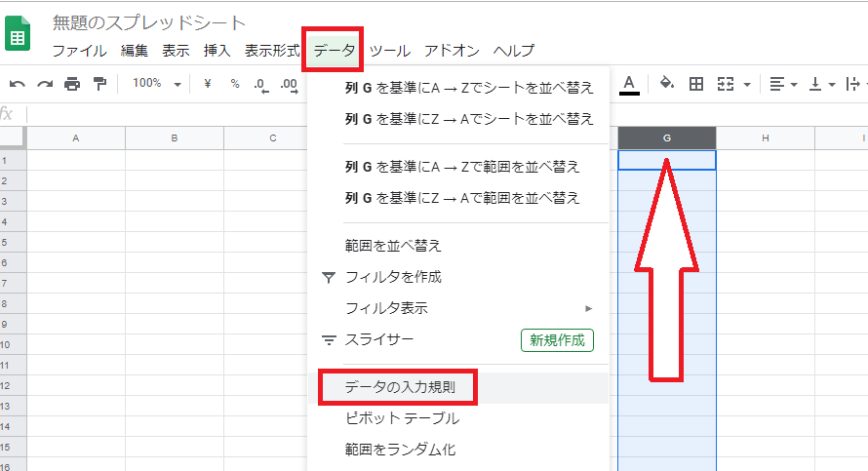Sort range by column G A→Z
The image size is (868, 471).
[x=458, y=167]
